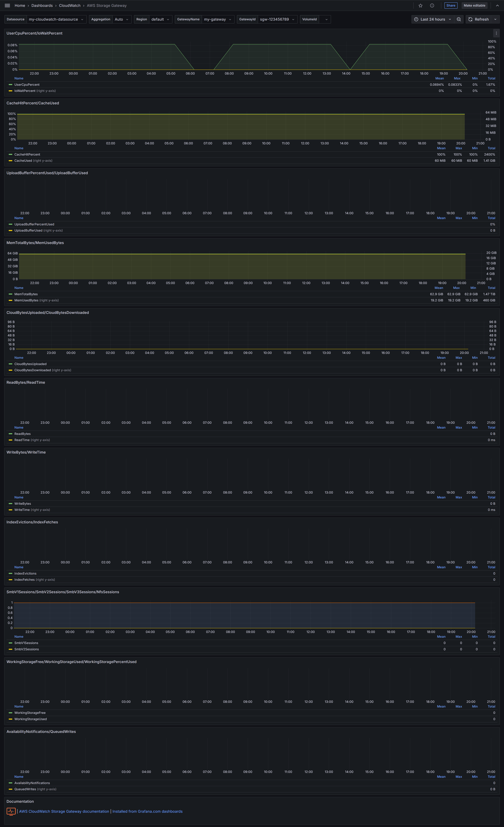Click SmbV2Sessions legend entry
The image size is (504, 827).
point(27,649)
